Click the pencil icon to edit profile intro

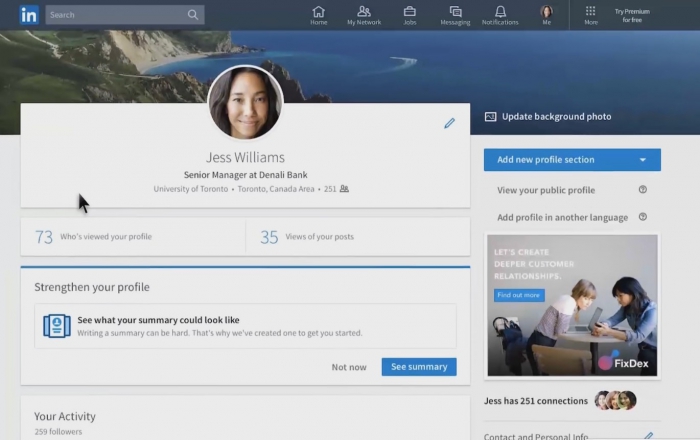(449, 124)
